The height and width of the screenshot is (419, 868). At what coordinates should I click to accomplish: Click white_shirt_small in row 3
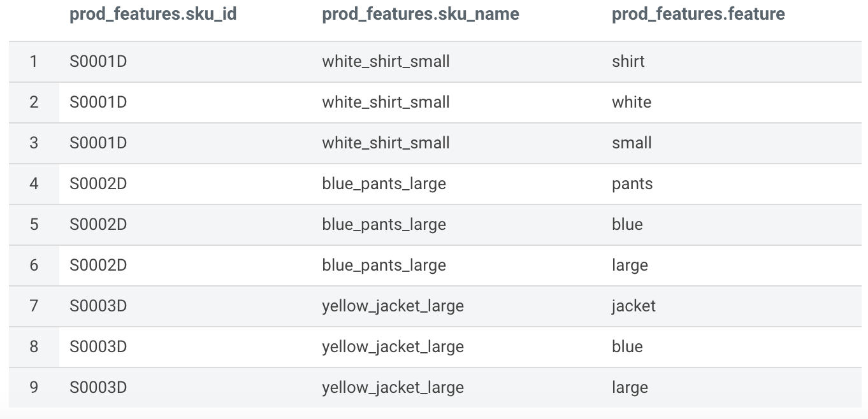coord(386,143)
